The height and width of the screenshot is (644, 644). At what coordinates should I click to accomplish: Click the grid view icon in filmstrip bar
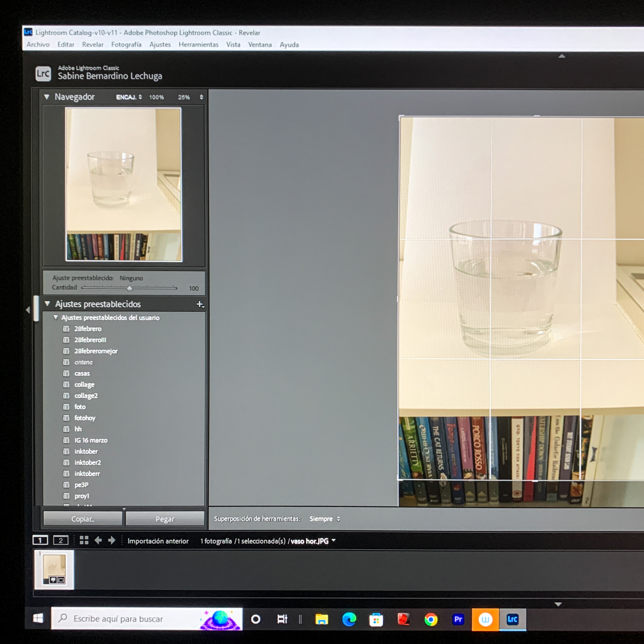pyautogui.click(x=84, y=540)
